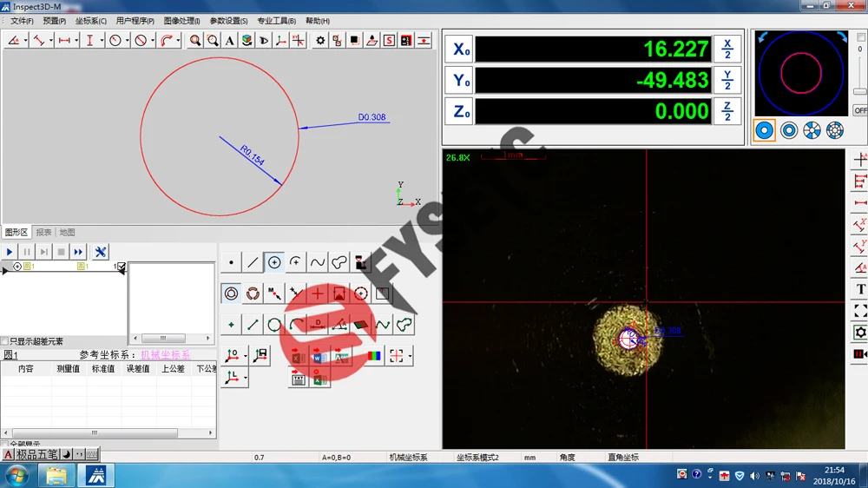The image size is (868, 488).
Task: Open the vertical distance dropdown arrow
Action: 102,41
